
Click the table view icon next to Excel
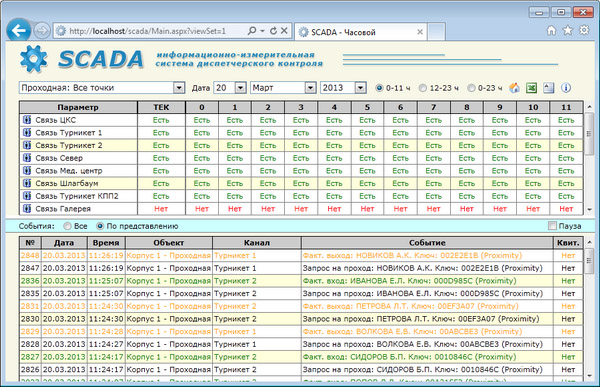point(548,88)
